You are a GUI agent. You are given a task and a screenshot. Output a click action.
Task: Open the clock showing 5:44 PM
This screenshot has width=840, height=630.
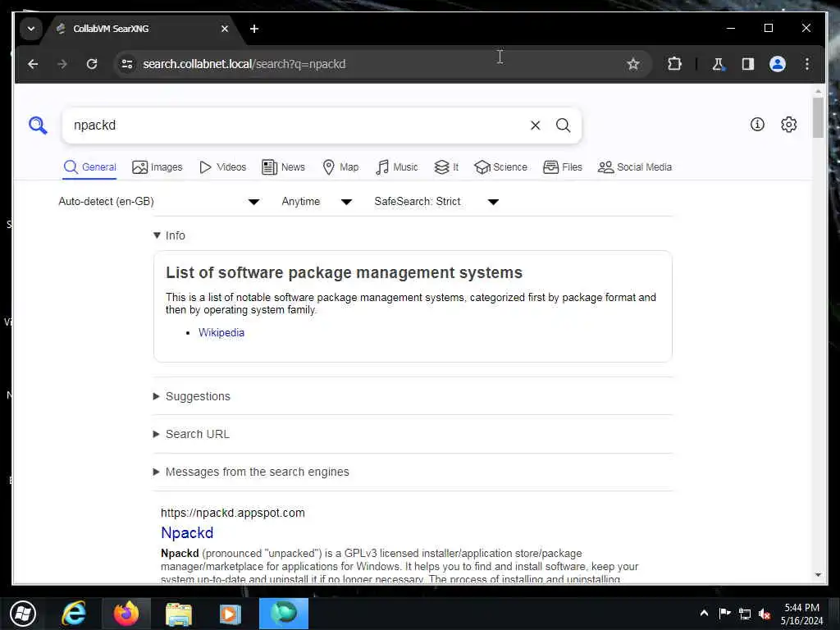[x=801, y=614]
